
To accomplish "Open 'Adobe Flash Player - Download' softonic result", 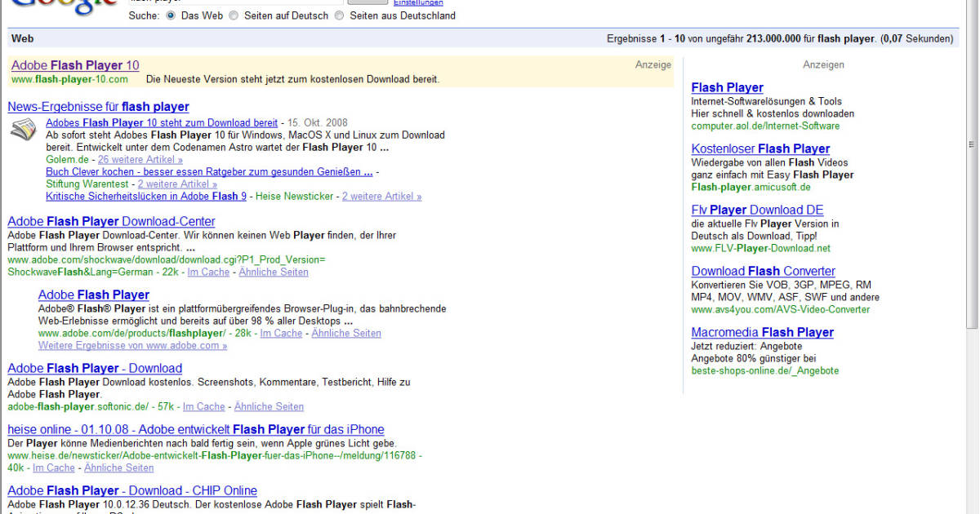I will pos(95,368).
